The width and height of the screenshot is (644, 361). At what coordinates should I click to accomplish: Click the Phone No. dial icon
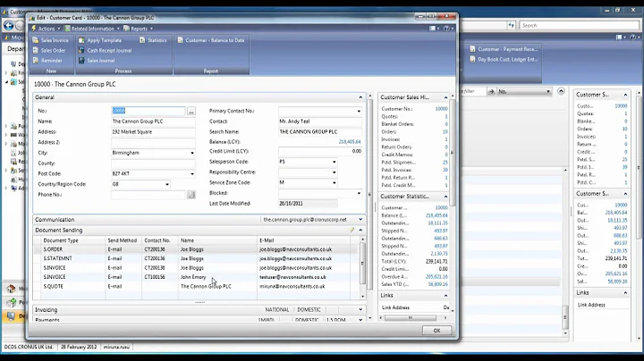pos(191,195)
